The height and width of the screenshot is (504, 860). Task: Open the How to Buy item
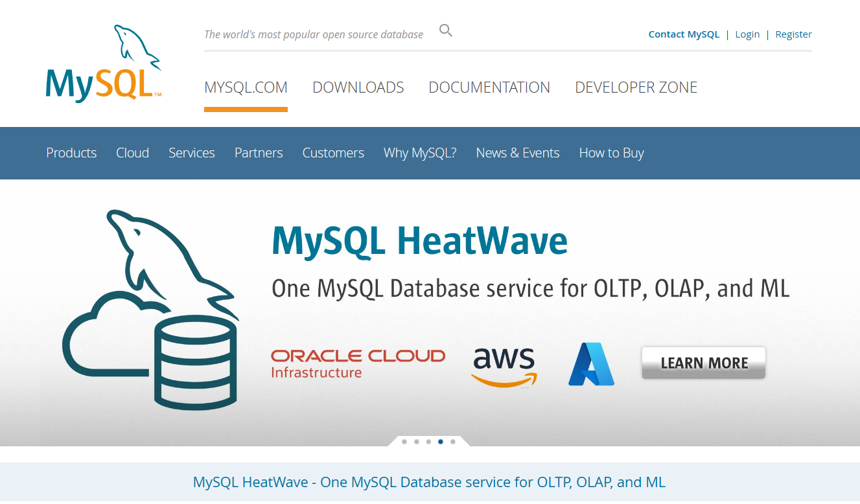click(612, 153)
